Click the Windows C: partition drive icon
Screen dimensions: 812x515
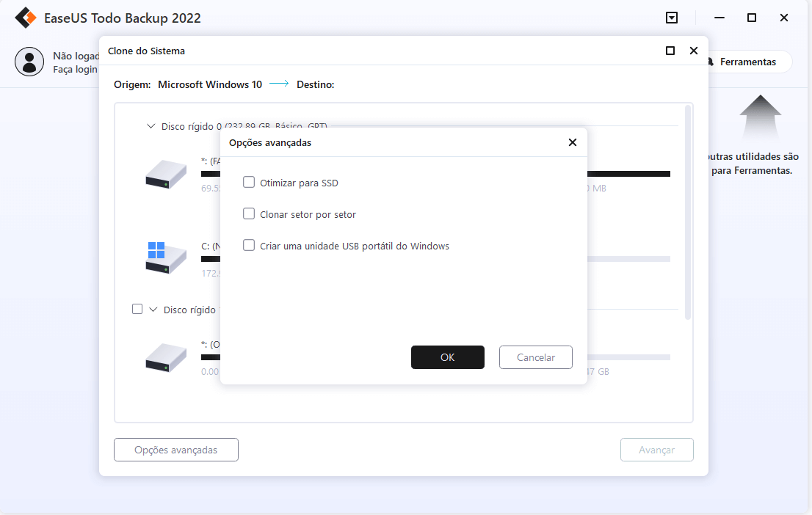(x=166, y=257)
